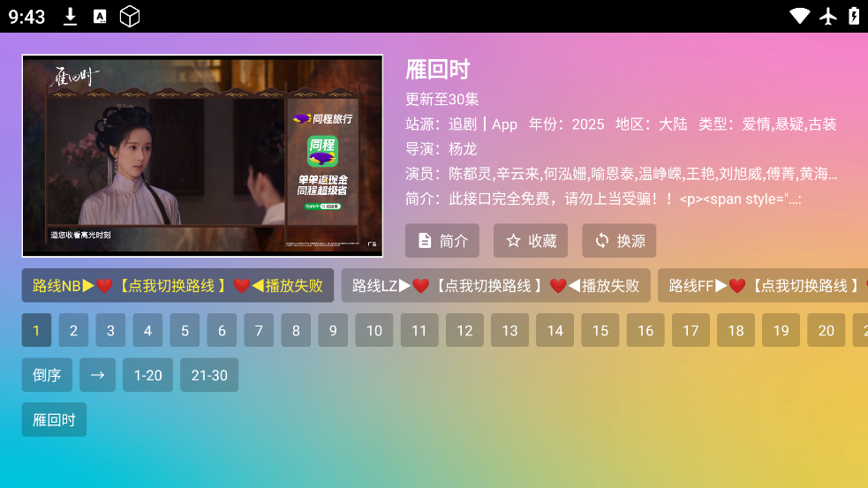Play episode 13
Viewport: 868px width, 488px height.
click(x=509, y=330)
